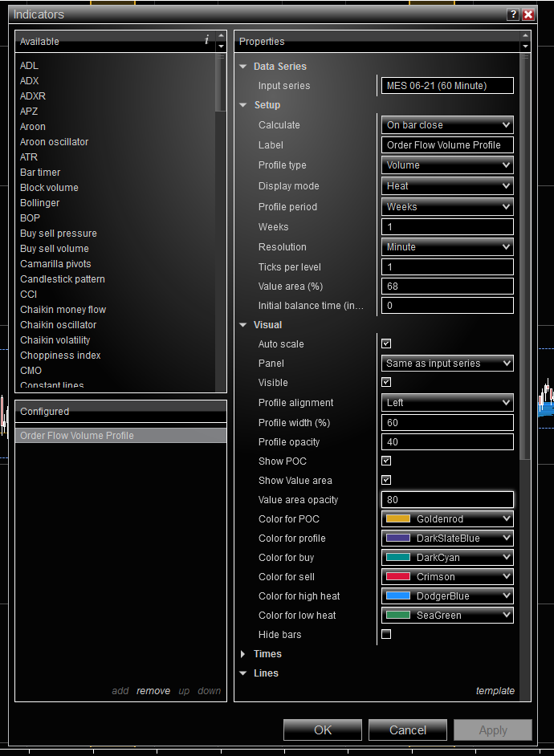Select ATR in the Available list
Image resolution: width=554 pixels, height=756 pixels.
(28, 157)
